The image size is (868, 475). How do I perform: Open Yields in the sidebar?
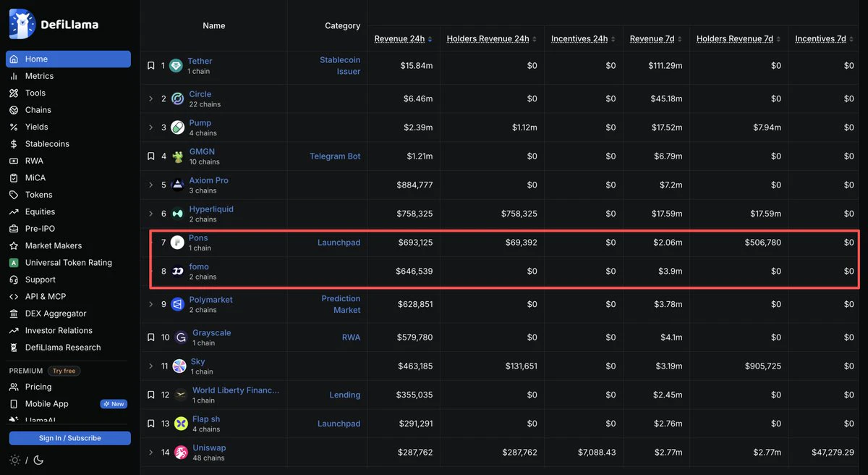[68, 127]
